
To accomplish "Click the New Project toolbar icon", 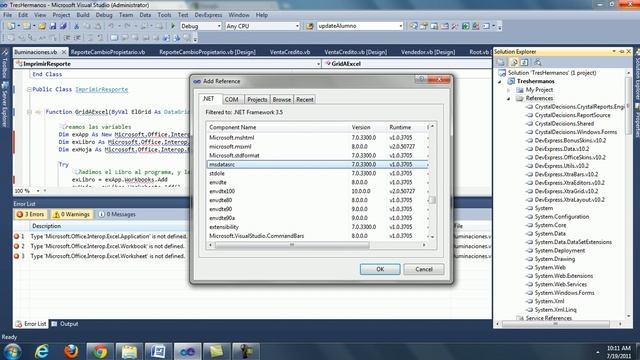I will point(11,26).
